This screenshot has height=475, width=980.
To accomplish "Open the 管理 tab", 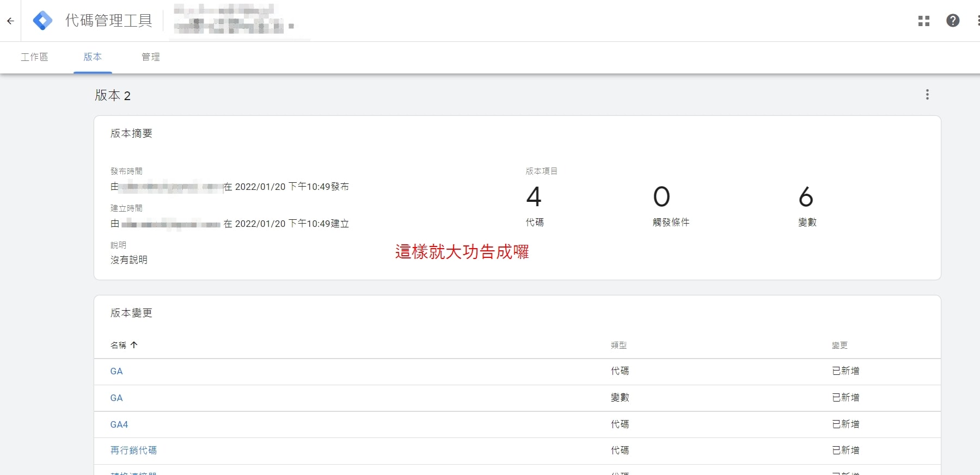I will coord(151,57).
